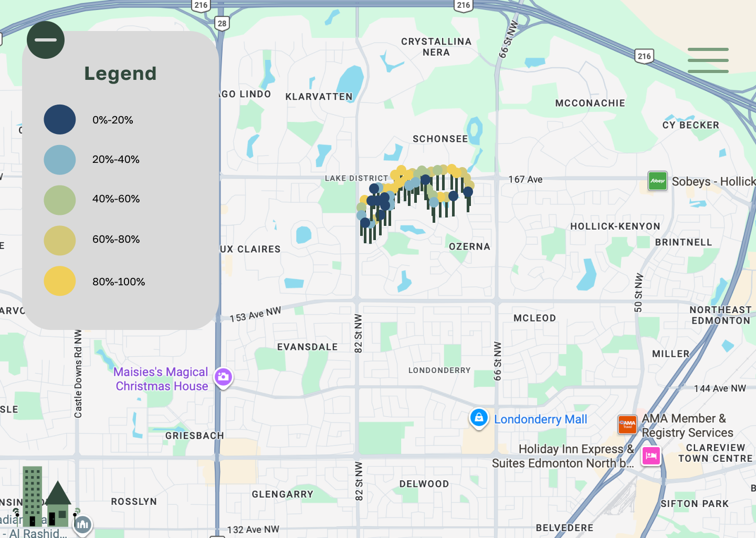The height and width of the screenshot is (538, 756).
Task: Collapse the legend with the minus button
Action: tap(46, 40)
